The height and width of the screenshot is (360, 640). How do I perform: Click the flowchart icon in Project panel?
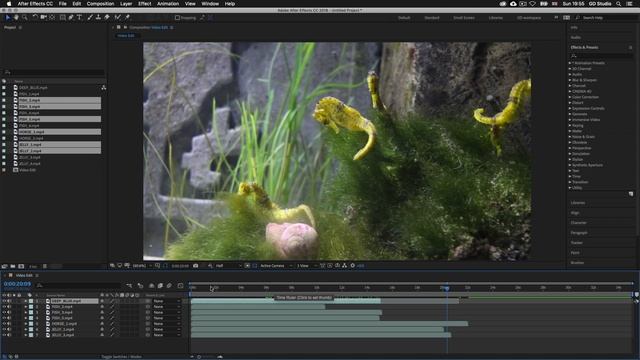pos(104,87)
